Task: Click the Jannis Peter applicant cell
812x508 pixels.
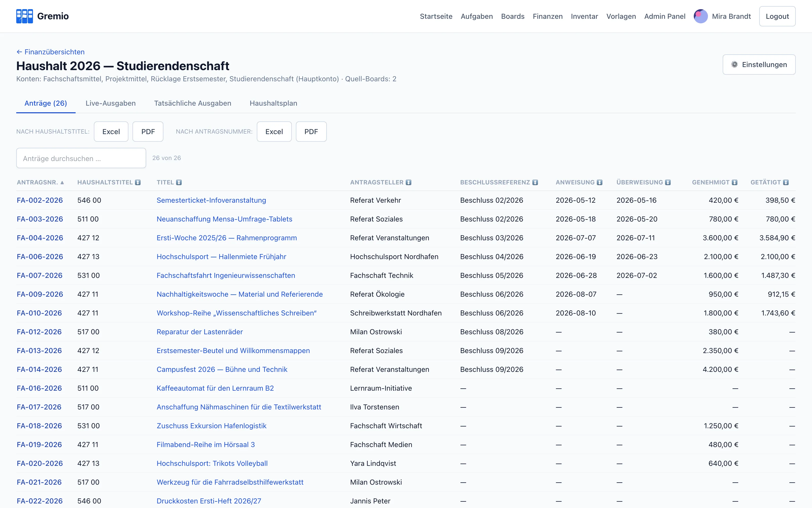Action: click(x=370, y=501)
